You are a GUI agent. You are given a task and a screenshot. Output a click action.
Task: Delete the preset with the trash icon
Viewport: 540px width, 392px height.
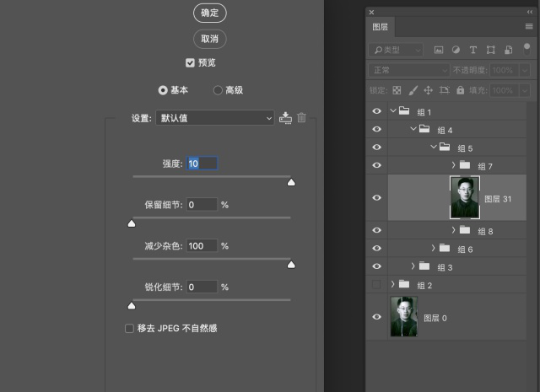point(301,118)
